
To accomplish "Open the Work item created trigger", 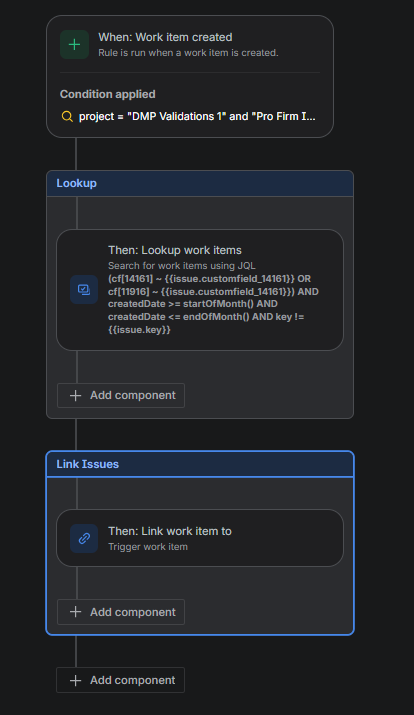I will [190, 76].
